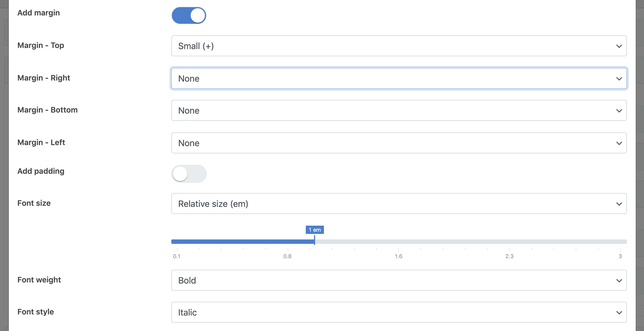Click the 1 em slider tooltip label
This screenshot has height=331, width=644.
tap(315, 230)
